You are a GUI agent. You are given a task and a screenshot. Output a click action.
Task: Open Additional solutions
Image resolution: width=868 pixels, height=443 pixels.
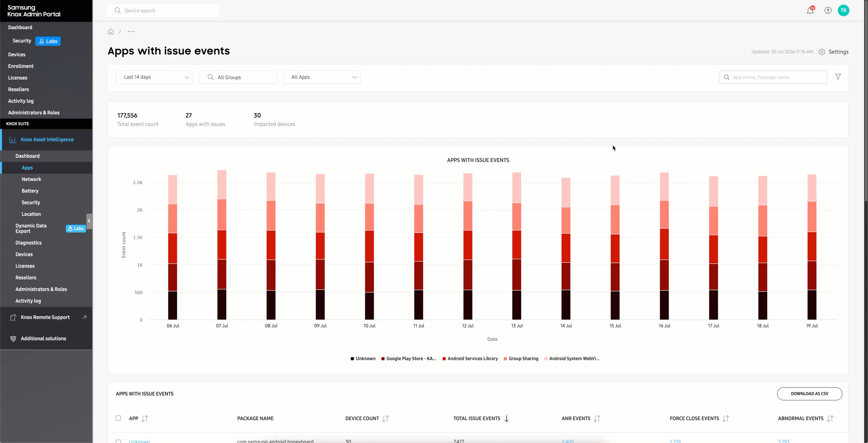click(43, 339)
